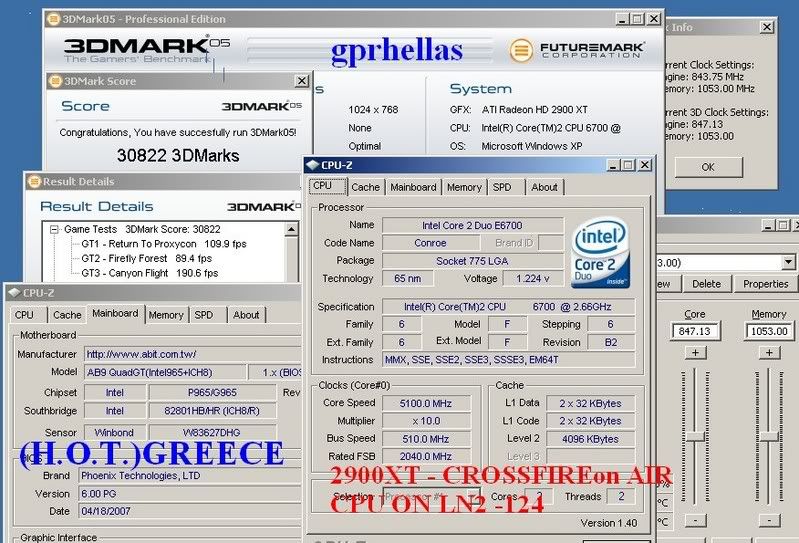Increase Core clock with plus button

695,352
